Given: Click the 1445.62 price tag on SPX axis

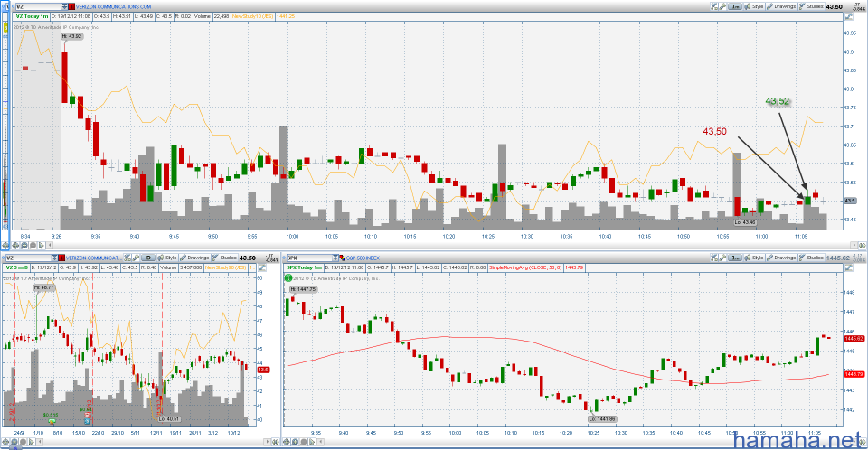Looking at the screenshot, I should point(854,338).
